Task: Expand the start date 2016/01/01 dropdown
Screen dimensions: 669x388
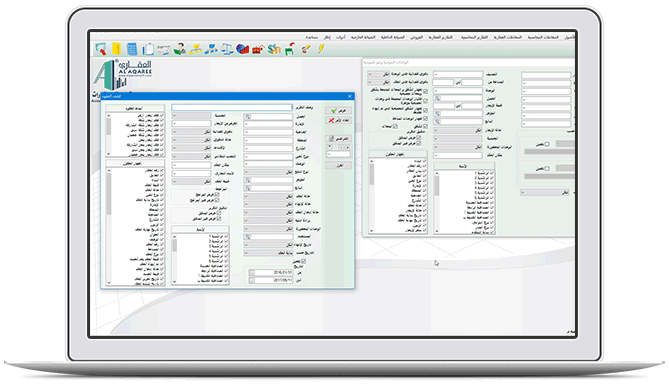Action: point(252,272)
